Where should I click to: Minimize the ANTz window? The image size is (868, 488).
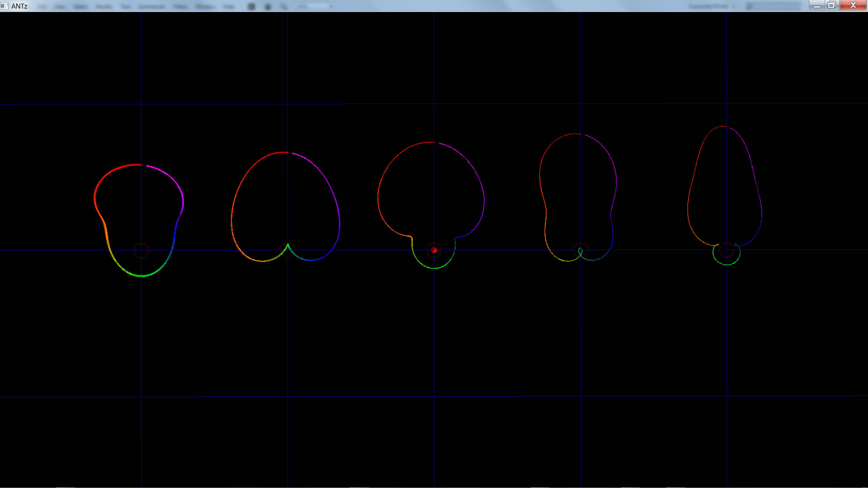click(816, 5)
